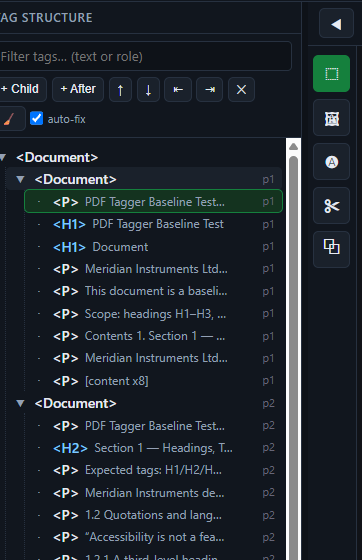Collapse the p1 Document node
The width and height of the screenshot is (362, 560).
tap(20, 179)
